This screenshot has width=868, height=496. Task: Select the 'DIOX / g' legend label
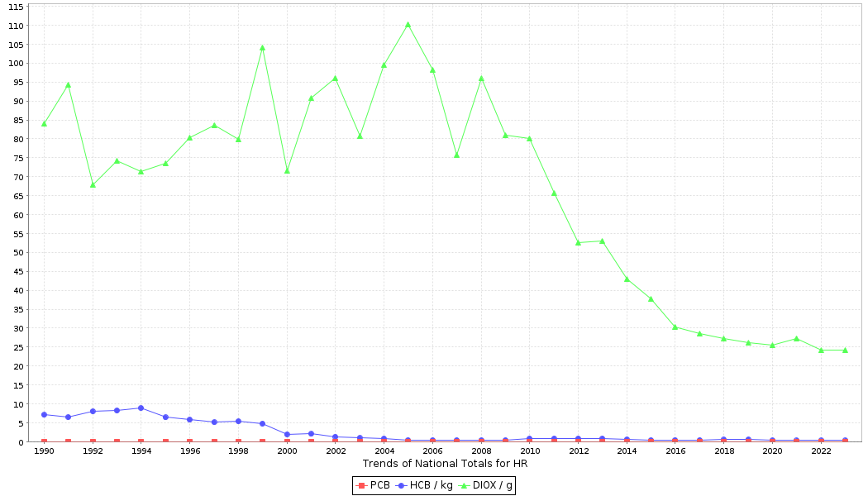click(x=491, y=485)
